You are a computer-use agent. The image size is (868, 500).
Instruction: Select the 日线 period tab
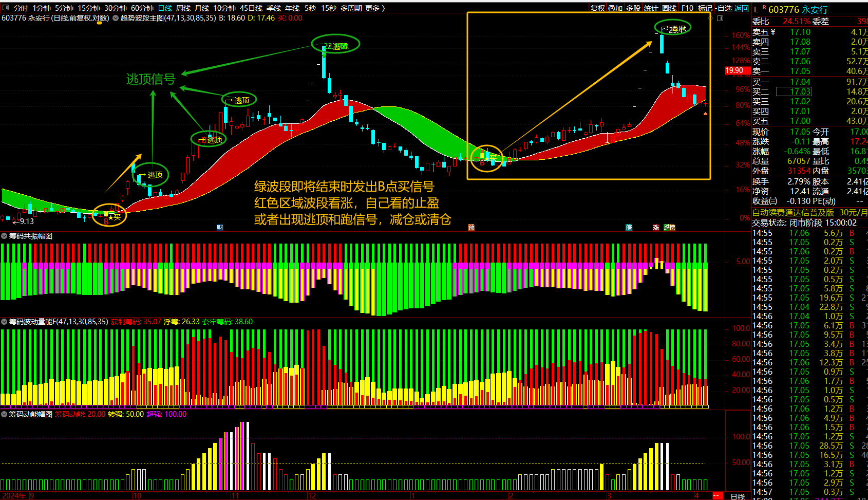point(165,8)
